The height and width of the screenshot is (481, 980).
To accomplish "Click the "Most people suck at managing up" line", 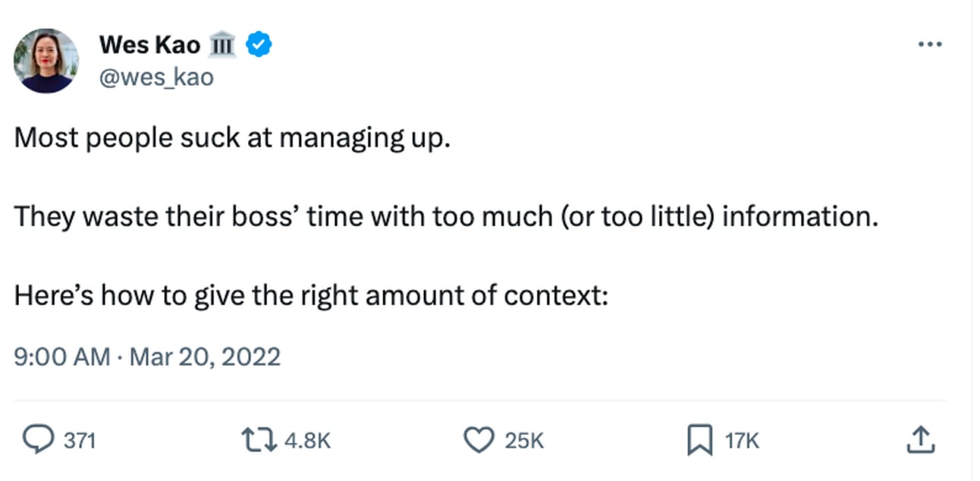I will (x=232, y=138).
